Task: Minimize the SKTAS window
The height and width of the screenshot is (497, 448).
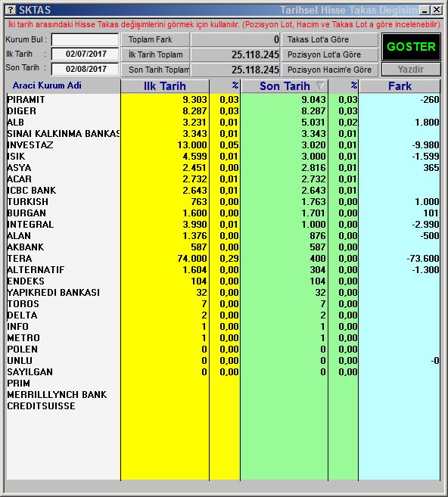Action: click(x=425, y=10)
